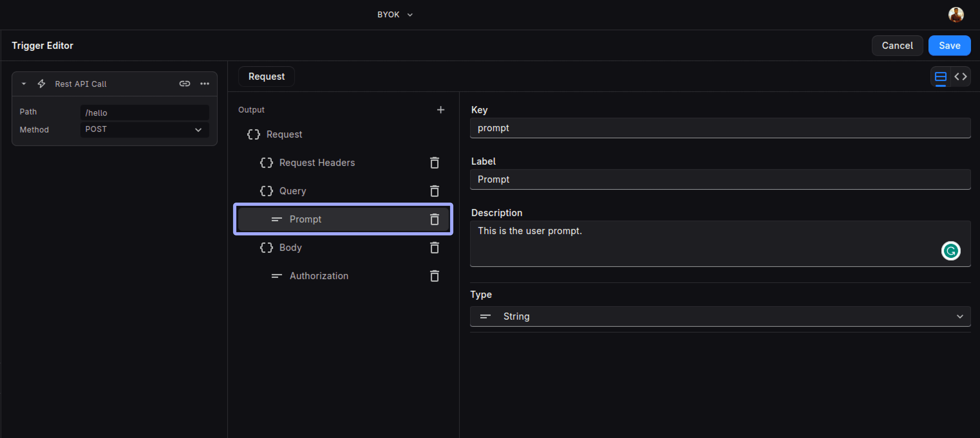Delete the Authorization field
This screenshot has width=980, height=438.
click(434, 276)
